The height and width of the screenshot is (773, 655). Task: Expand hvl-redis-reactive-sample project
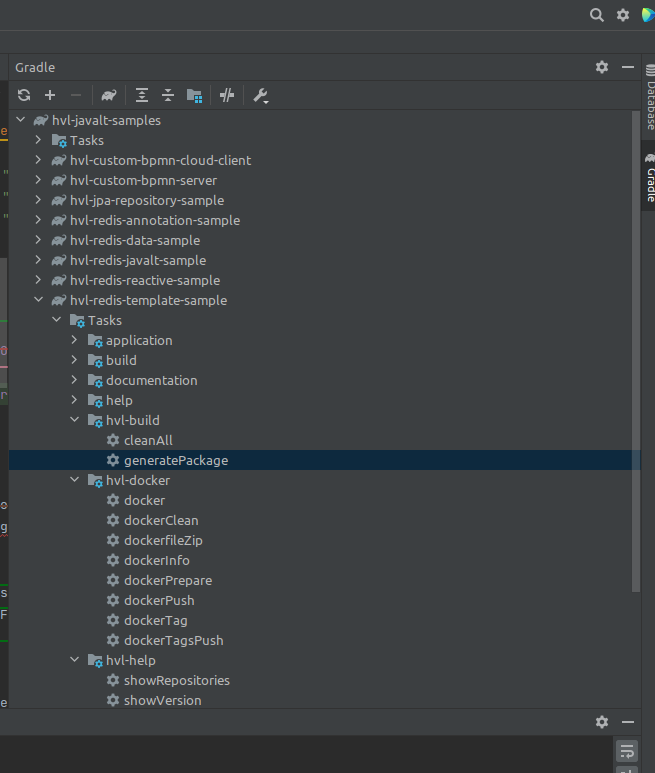pyautogui.click(x=38, y=280)
